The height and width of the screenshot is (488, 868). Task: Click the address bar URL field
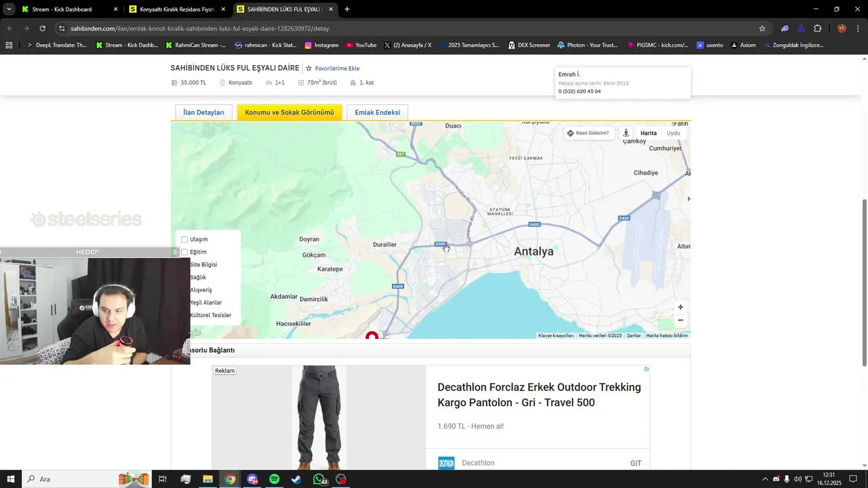(407, 28)
